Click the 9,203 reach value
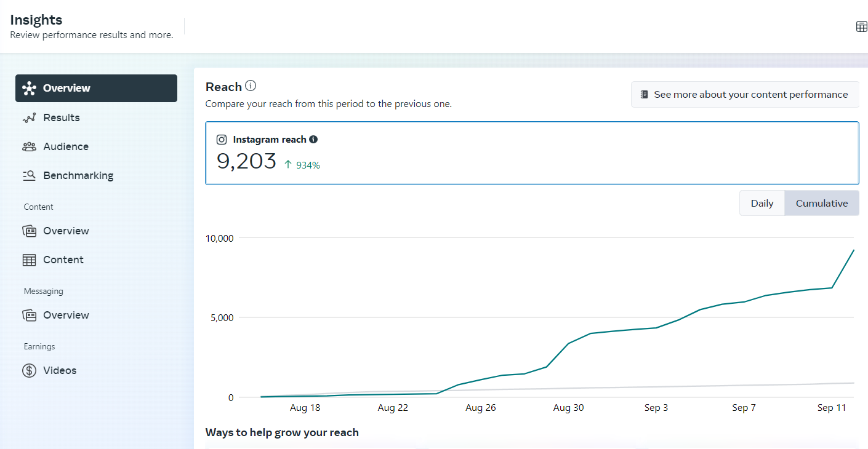Image resolution: width=868 pixels, height=449 pixels. point(246,161)
